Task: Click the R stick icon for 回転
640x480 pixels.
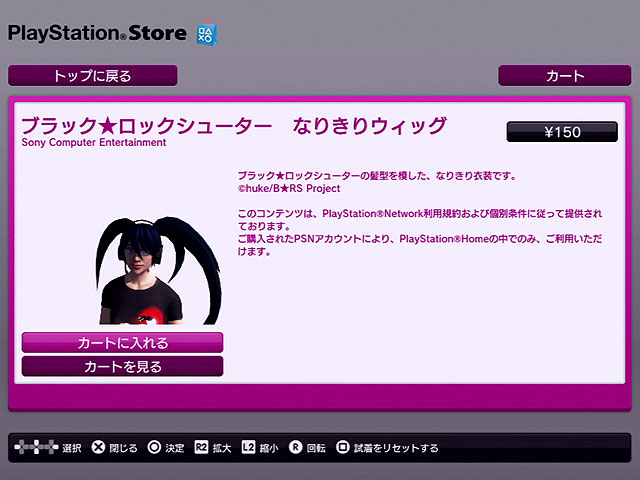Action: (x=296, y=447)
